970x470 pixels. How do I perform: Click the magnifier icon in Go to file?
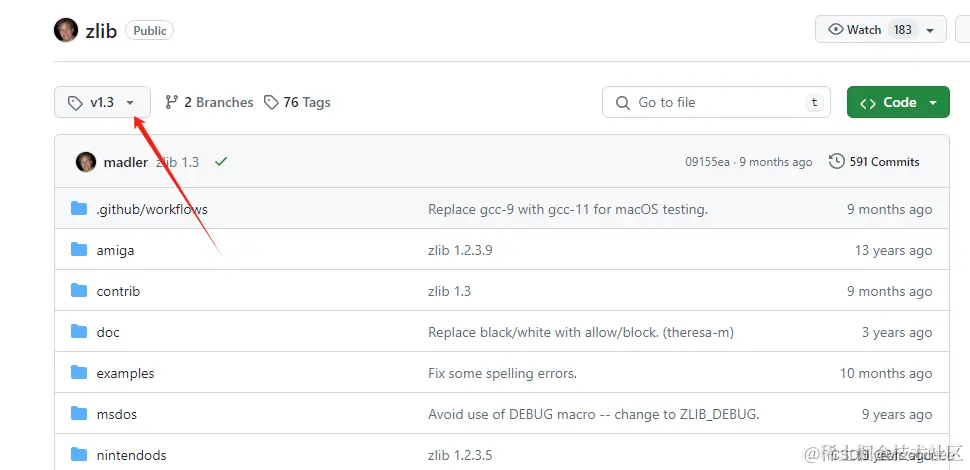622,103
